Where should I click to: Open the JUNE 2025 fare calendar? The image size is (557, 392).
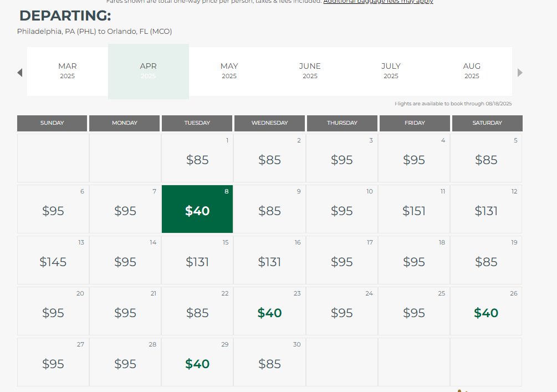(310, 71)
